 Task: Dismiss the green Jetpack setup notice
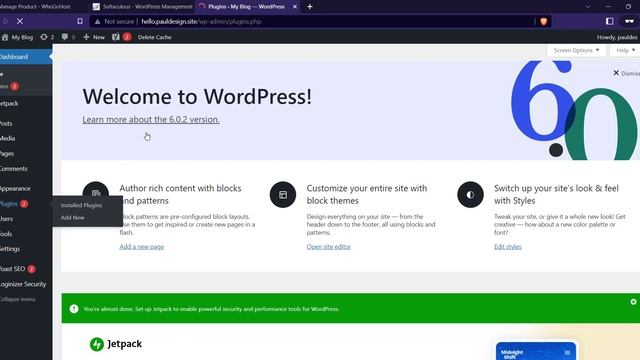(633, 302)
